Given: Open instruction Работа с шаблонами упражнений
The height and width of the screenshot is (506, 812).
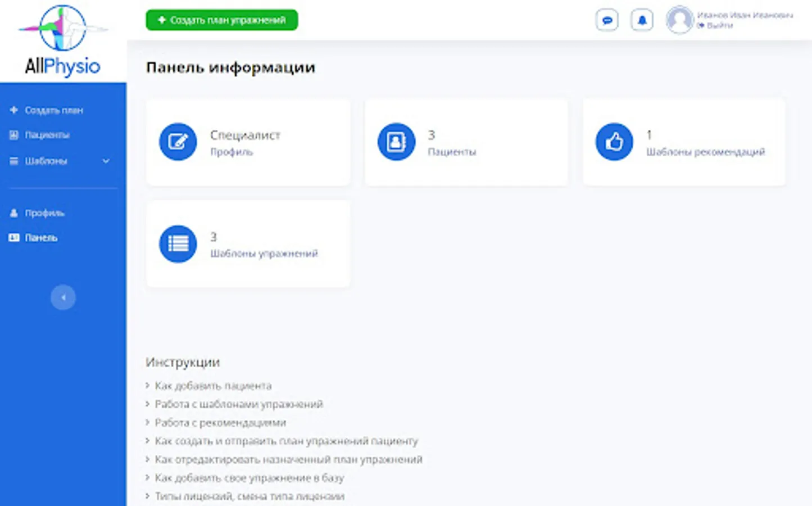Looking at the screenshot, I should (x=239, y=404).
